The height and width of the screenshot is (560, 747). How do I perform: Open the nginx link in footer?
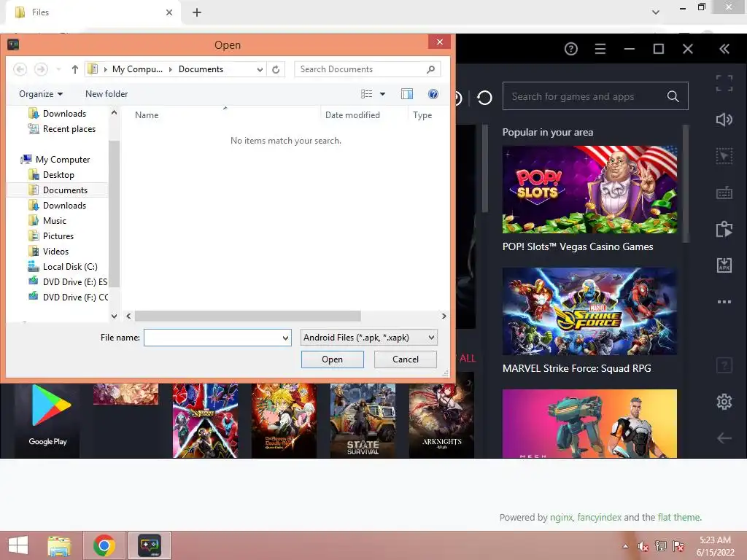click(x=561, y=517)
